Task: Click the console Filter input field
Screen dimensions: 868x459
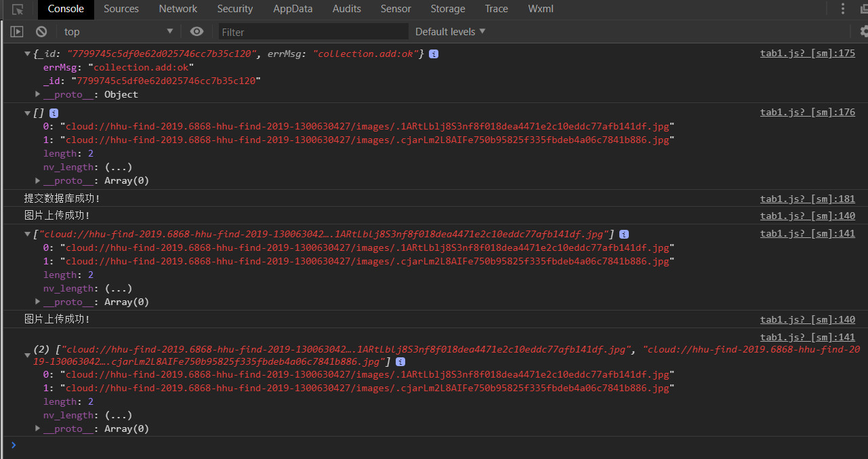Action: (313, 32)
